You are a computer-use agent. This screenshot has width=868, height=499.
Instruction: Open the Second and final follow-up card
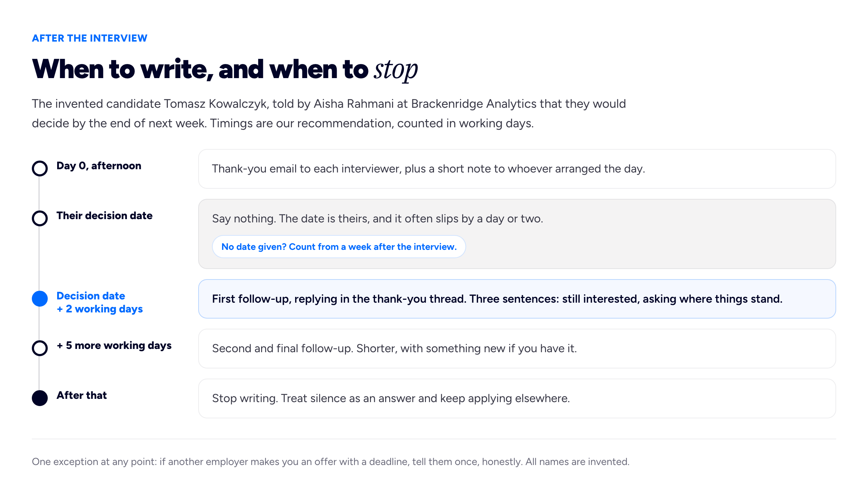(x=517, y=349)
